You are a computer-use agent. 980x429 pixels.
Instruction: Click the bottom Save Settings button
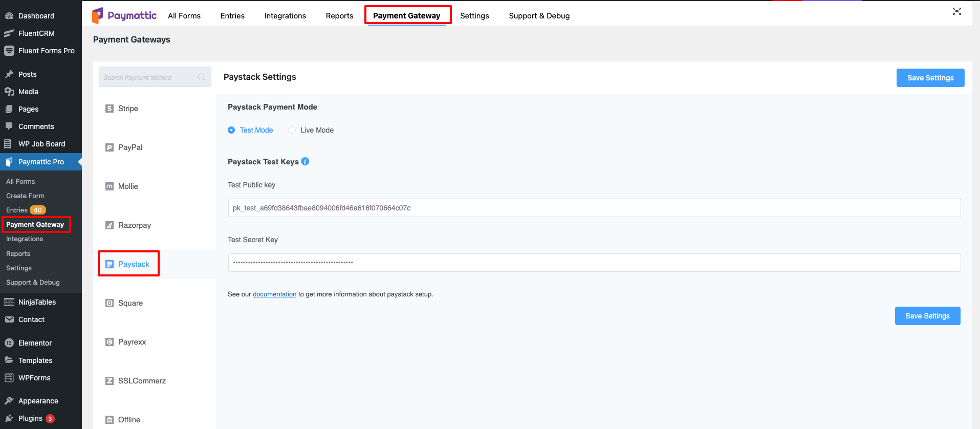coord(927,316)
